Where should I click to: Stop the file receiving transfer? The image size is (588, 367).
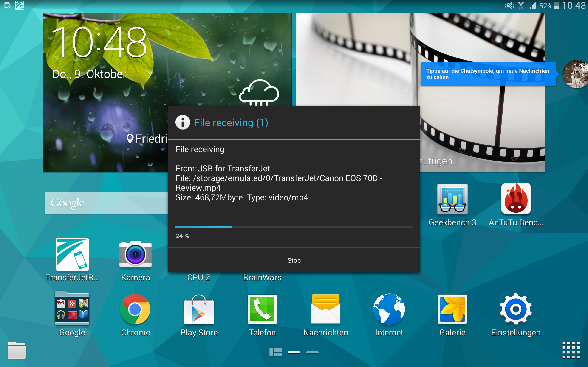click(294, 260)
